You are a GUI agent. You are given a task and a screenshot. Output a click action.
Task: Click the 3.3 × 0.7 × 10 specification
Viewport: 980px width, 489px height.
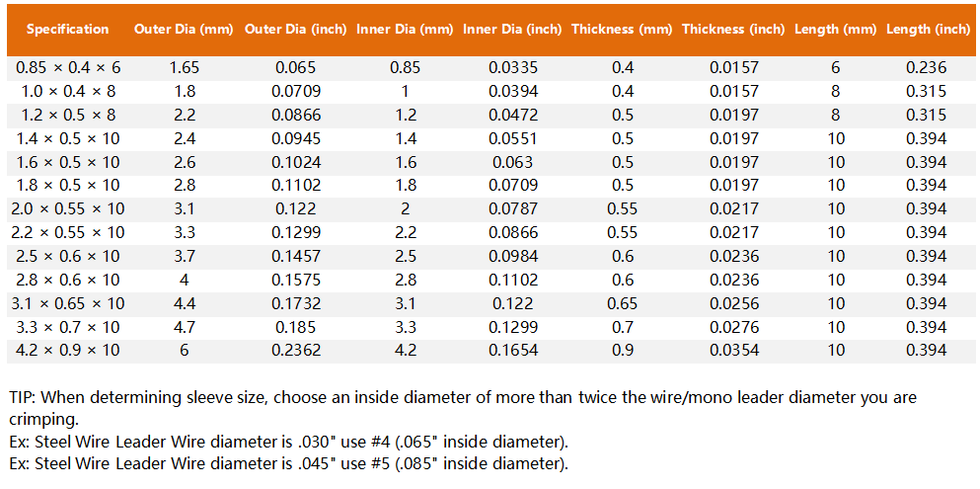click(68, 327)
